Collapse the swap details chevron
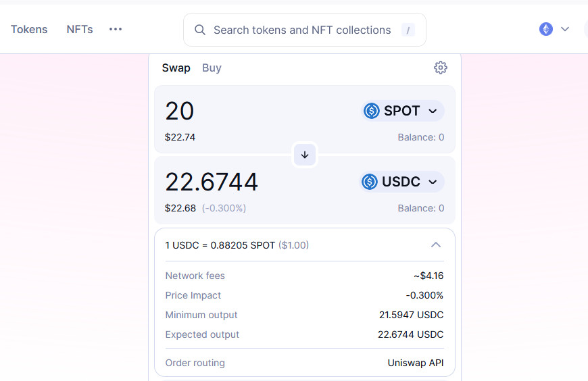This screenshot has height=381, width=588. click(436, 245)
